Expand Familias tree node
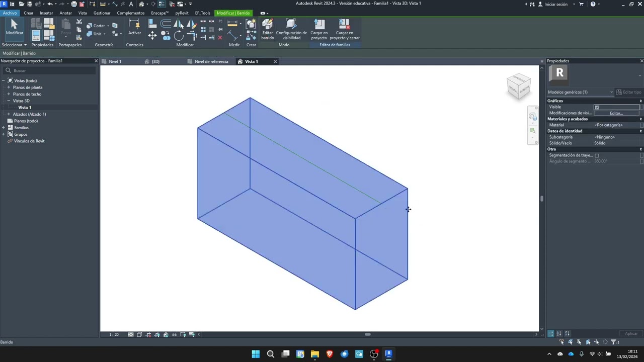644x362 pixels. point(4,128)
